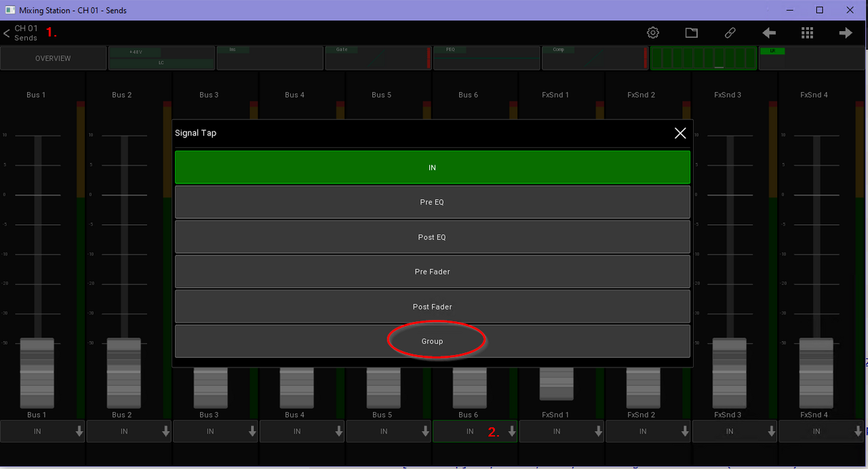Image resolution: width=868 pixels, height=469 pixels.
Task: Expand the Bus 5 tap point dropdown
Action: [x=389, y=431]
